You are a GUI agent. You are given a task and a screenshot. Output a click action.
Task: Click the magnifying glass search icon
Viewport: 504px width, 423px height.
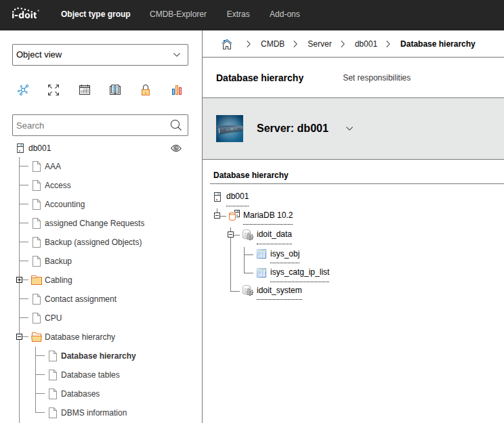(176, 125)
